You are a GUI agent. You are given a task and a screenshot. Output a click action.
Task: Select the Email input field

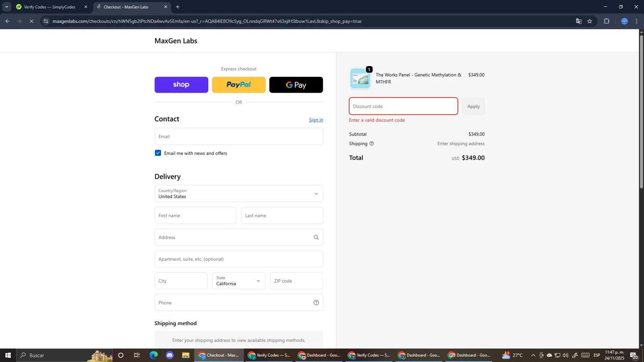coord(239,136)
